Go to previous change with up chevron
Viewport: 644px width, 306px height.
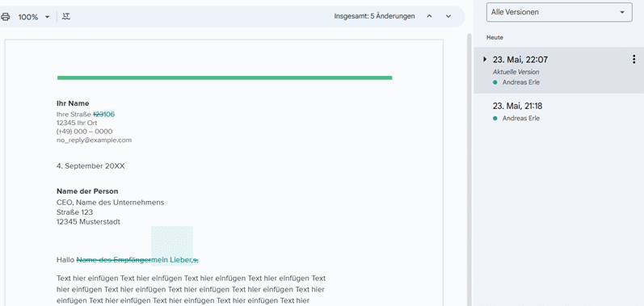point(430,16)
